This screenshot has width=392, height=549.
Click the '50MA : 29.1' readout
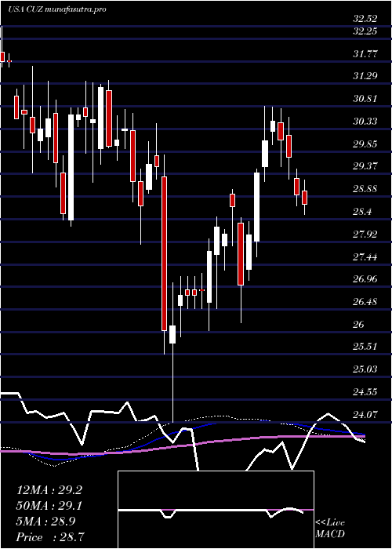coord(49,506)
